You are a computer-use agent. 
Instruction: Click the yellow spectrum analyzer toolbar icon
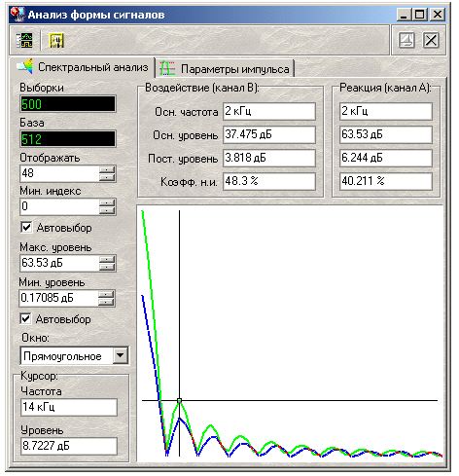(56, 40)
